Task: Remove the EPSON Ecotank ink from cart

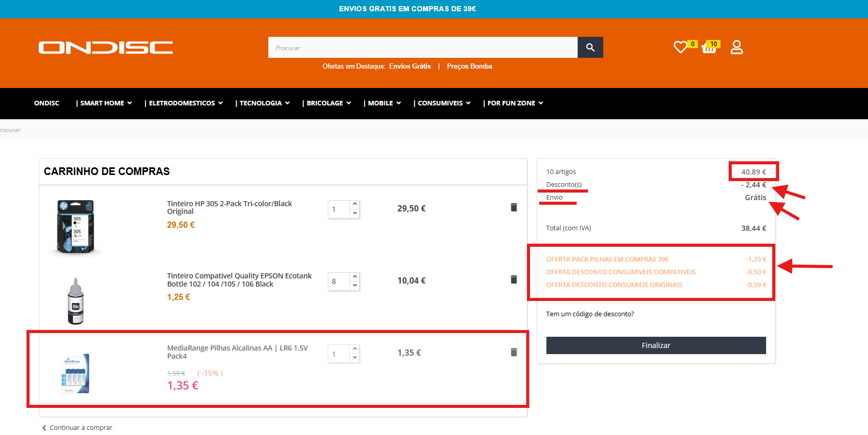Action: click(514, 279)
